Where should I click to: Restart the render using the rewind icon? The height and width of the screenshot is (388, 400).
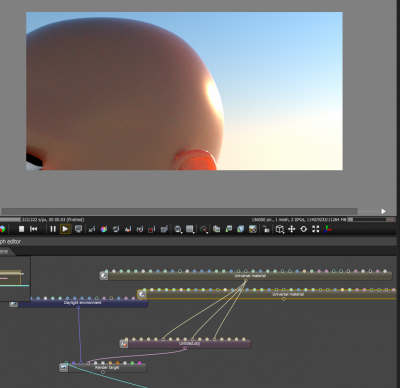pyautogui.click(x=34, y=229)
